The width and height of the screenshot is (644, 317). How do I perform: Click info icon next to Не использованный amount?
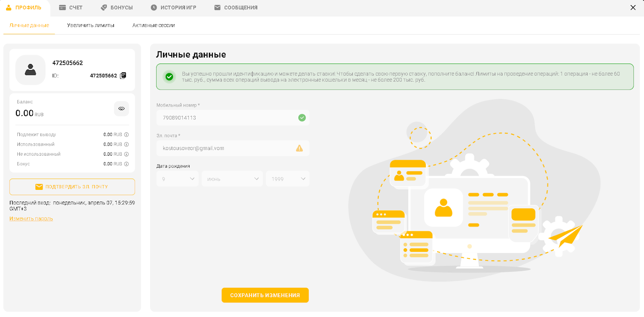(126, 154)
